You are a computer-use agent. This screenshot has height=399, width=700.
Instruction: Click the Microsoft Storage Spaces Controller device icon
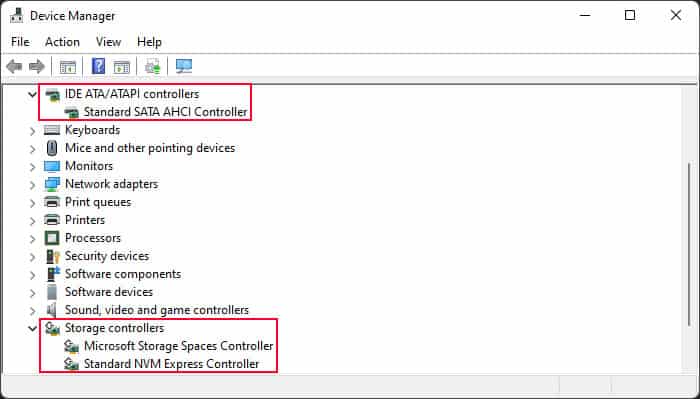[x=71, y=346]
